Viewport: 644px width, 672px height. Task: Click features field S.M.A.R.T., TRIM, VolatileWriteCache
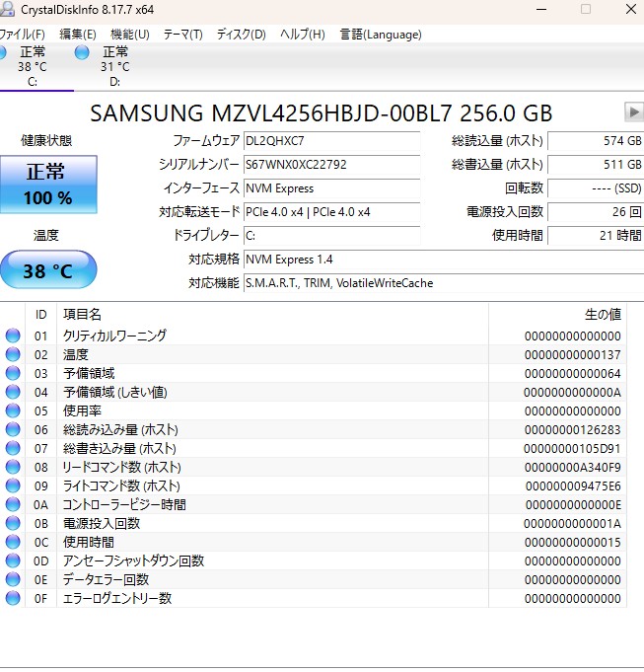(x=444, y=283)
